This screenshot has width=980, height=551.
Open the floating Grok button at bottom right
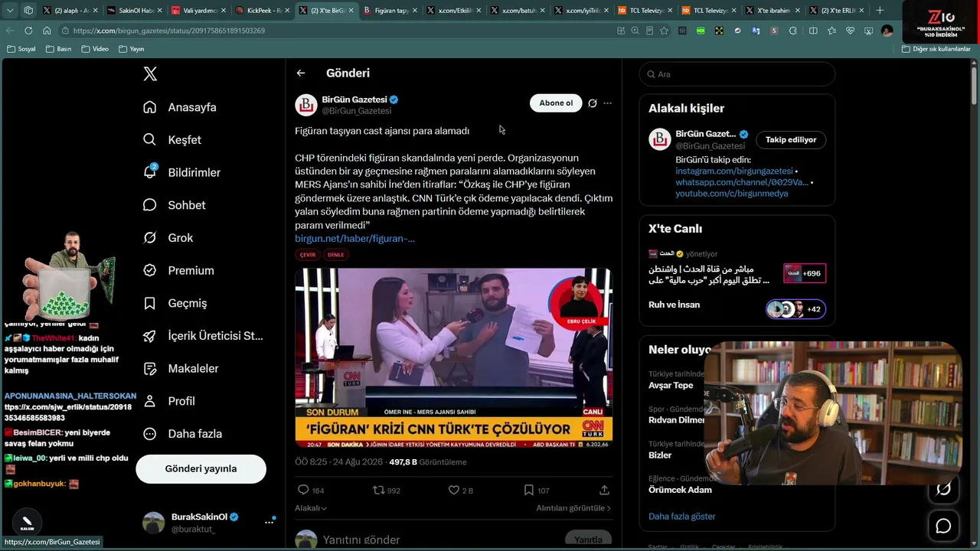tap(943, 489)
